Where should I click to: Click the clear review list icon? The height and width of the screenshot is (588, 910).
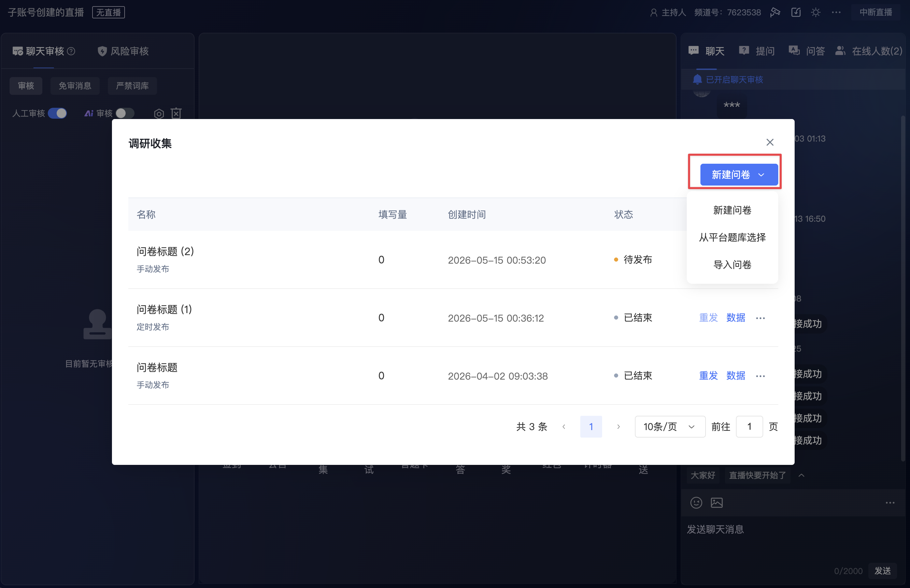click(176, 113)
